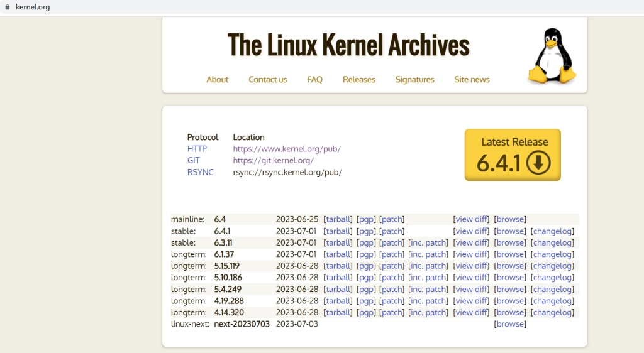View diff for 4.14.320
This screenshot has width=644, height=353.
click(471, 312)
